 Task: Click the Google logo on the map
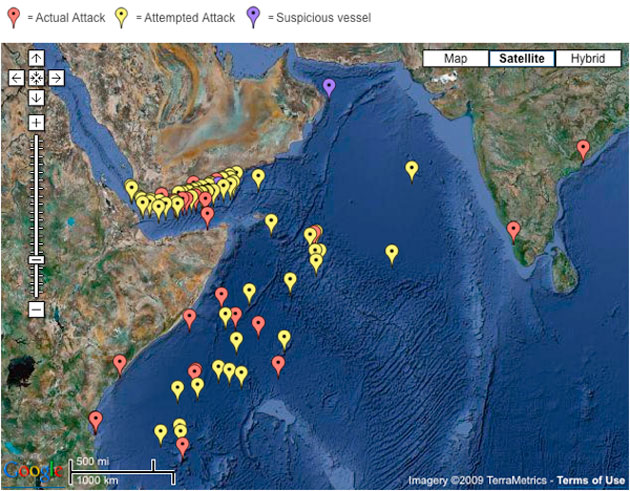34,471
